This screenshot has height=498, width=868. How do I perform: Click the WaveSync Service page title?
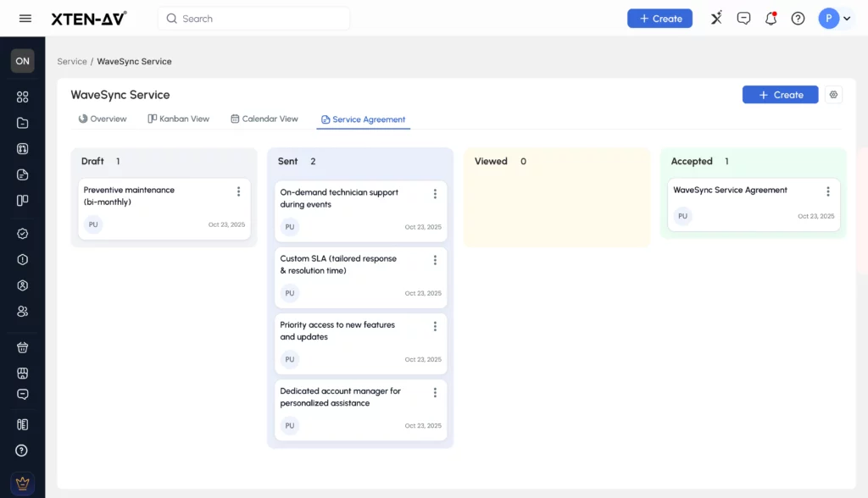click(x=120, y=95)
